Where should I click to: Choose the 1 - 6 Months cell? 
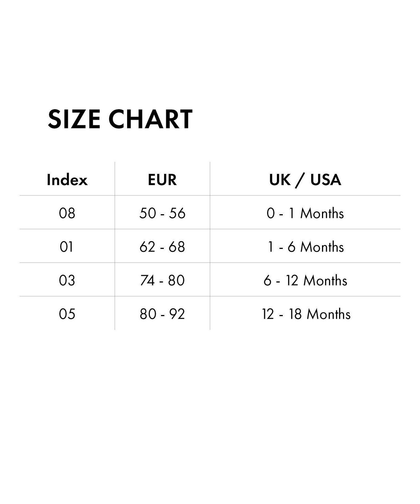coord(305,247)
